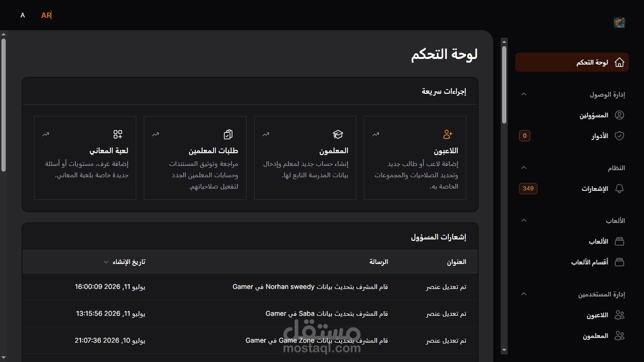Click the 349 notifications badge

(528, 189)
